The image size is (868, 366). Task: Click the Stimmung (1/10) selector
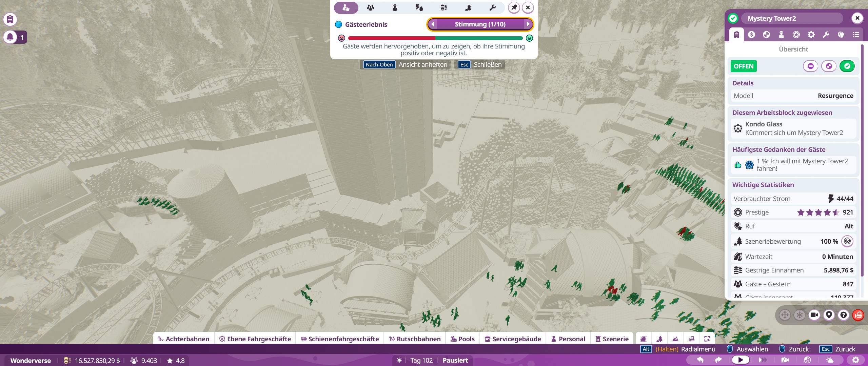[x=480, y=24]
